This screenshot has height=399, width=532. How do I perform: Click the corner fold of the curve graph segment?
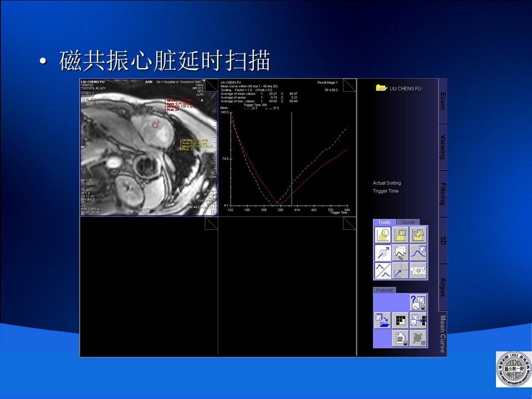coord(350,85)
